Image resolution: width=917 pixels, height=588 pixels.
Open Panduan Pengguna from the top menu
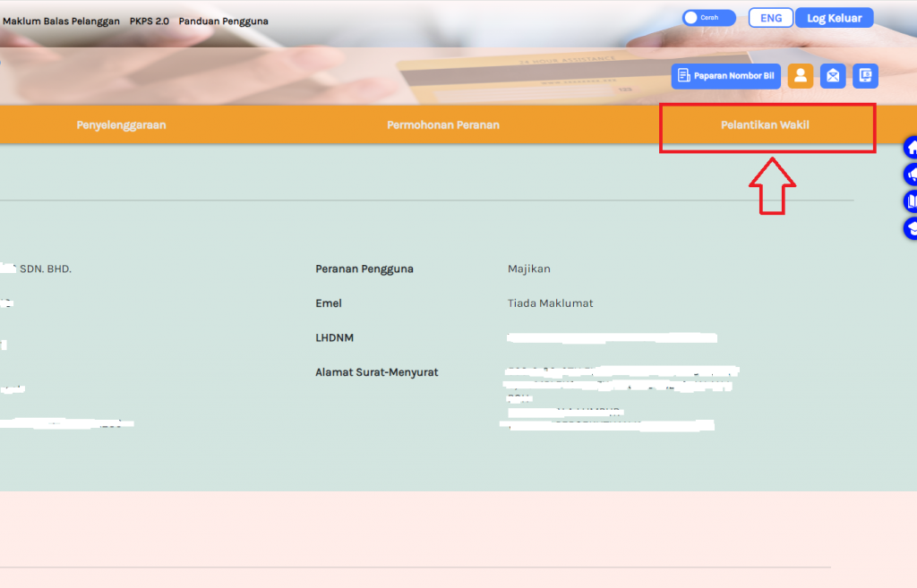(x=223, y=21)
